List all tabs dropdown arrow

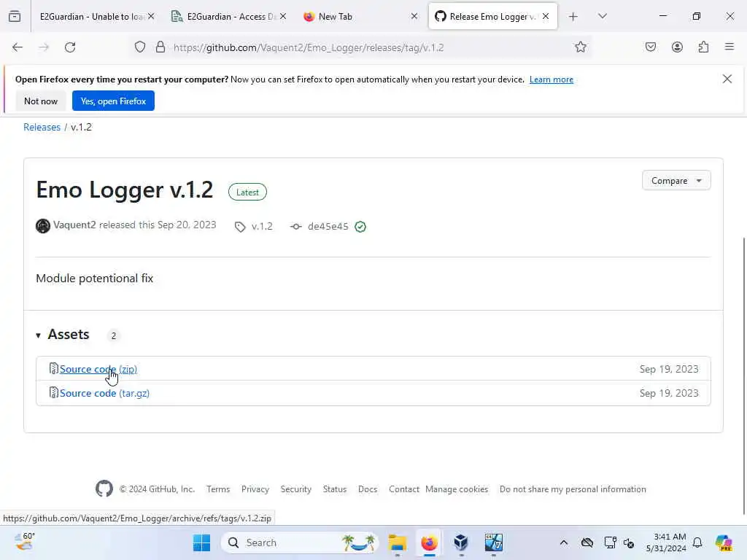[603, 16]
